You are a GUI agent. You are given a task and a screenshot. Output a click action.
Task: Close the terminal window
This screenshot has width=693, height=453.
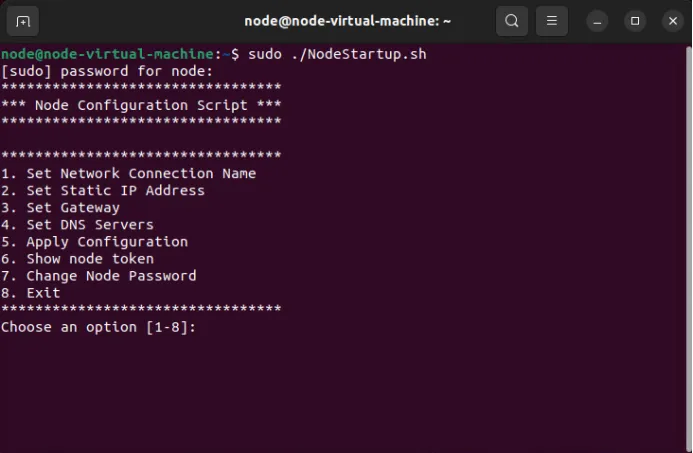pos(673,21)
